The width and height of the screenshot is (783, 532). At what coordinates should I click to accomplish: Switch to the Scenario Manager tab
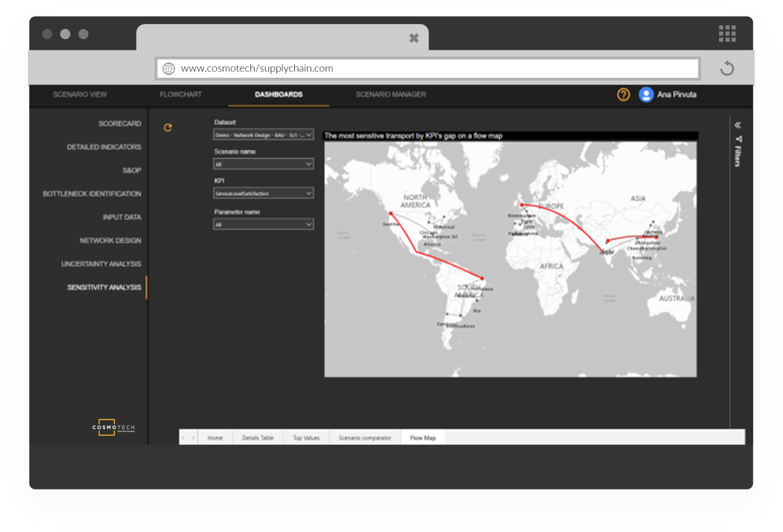[x=390, y=94]
